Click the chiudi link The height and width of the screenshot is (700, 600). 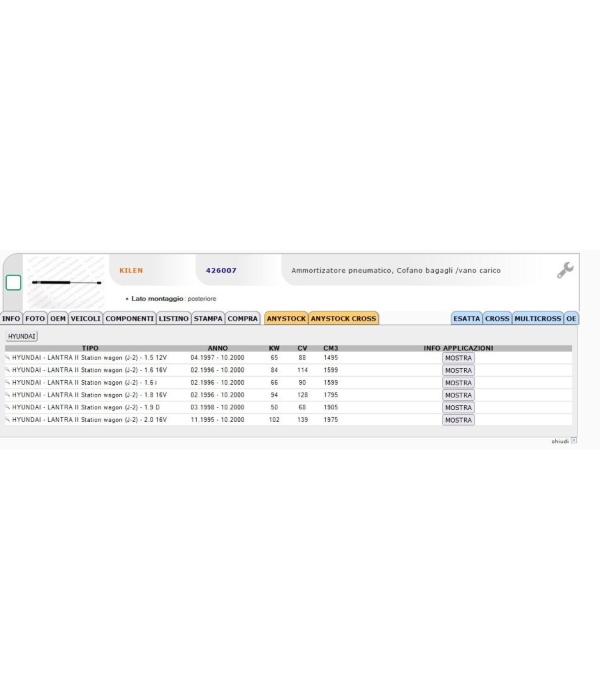point(560,441)
